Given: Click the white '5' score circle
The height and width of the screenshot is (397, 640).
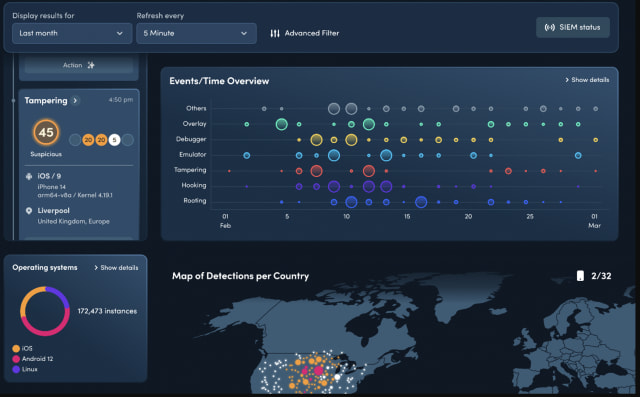Looking at the screenshot, I should [x=114, y=140].
